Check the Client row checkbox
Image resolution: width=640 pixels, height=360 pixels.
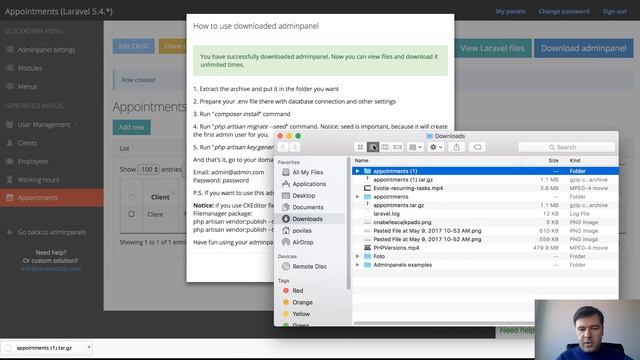click(x=131, y=214)
